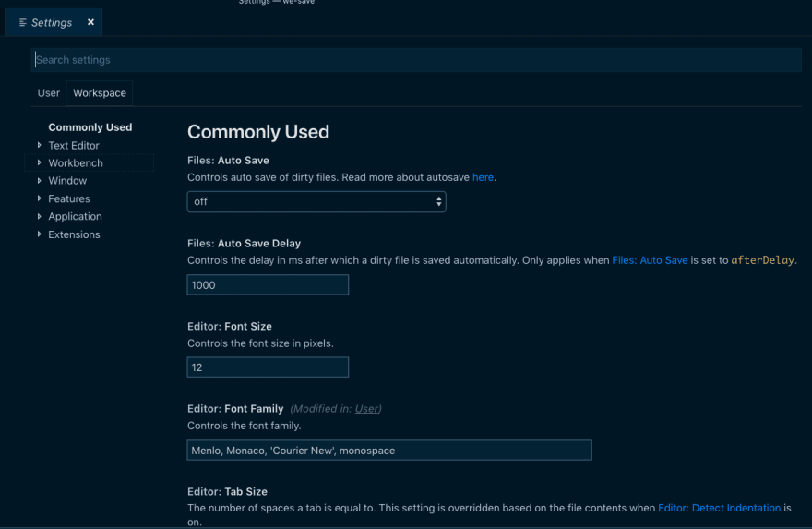Switch to the User settings tab
Screen dimensions: 812x529
pos(49,92)
